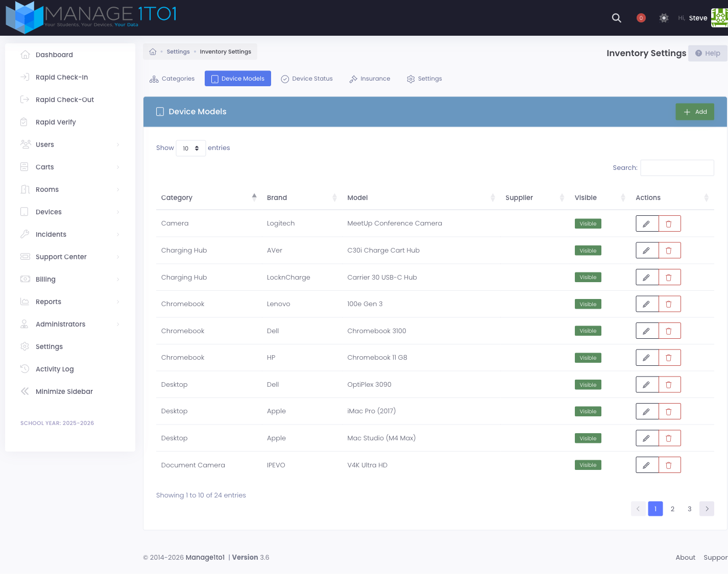Screen dimensions: 728x574
Task: Open the About footer link
Action: click(x=685, y=557)
